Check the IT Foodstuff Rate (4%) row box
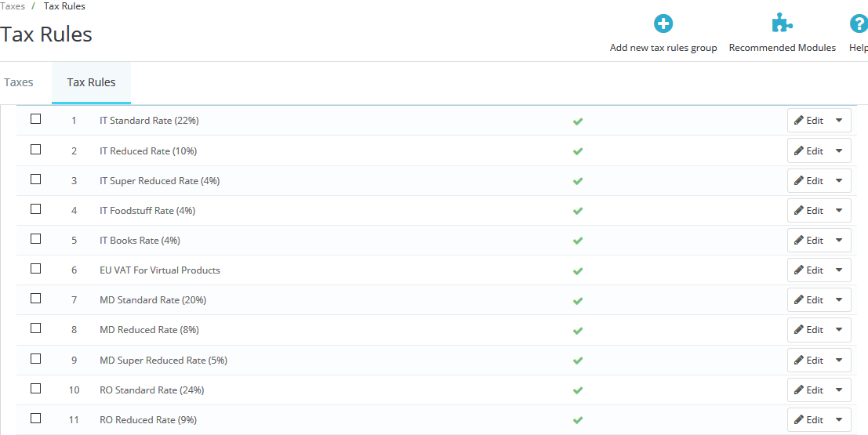 coord(35,208)
